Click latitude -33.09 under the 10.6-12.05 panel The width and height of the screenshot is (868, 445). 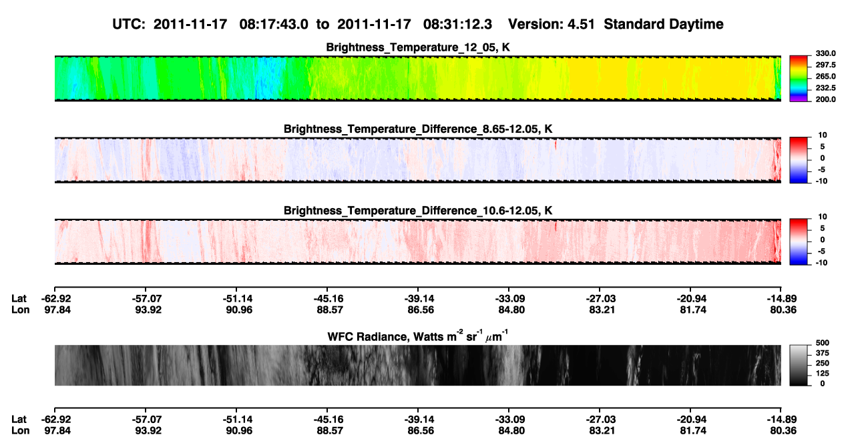tap(509, 299)
